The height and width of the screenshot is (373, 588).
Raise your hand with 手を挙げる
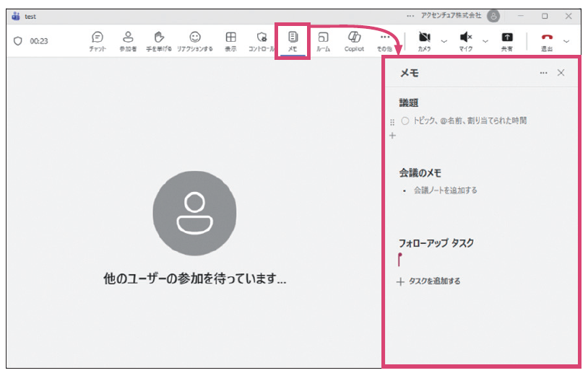tap(159, 41)
